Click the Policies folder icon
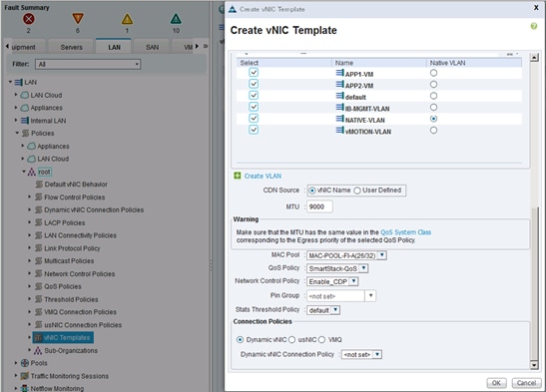 (25, 134)
